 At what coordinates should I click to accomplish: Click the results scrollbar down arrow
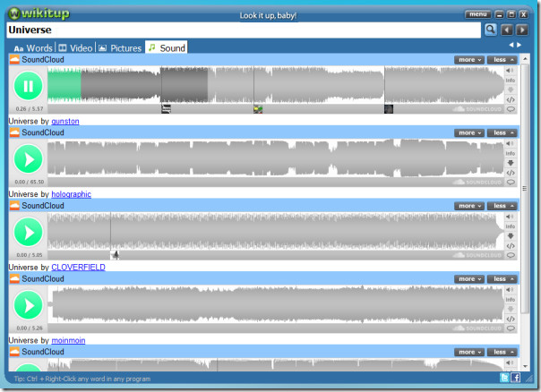click(x=525, y=366)
